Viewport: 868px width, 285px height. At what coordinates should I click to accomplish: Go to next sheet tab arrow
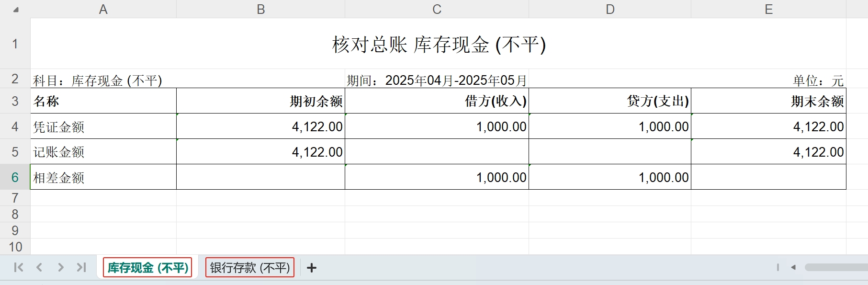point(60,267)
